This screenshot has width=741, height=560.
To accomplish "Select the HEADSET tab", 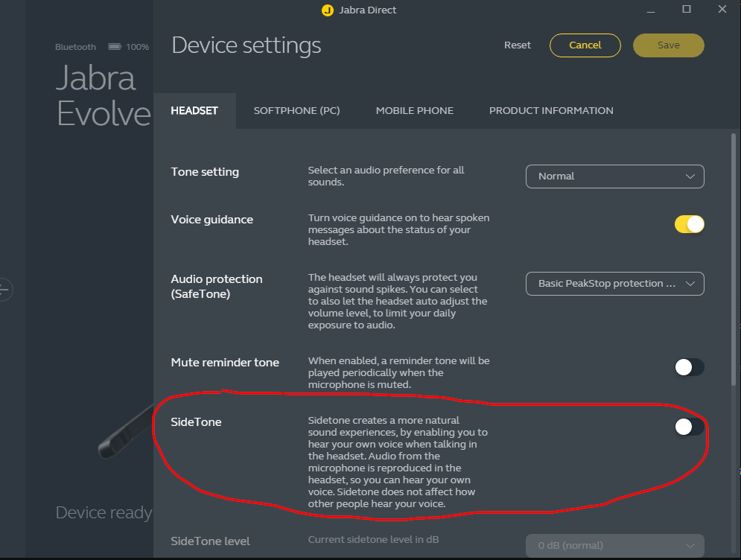I will 194,110.
